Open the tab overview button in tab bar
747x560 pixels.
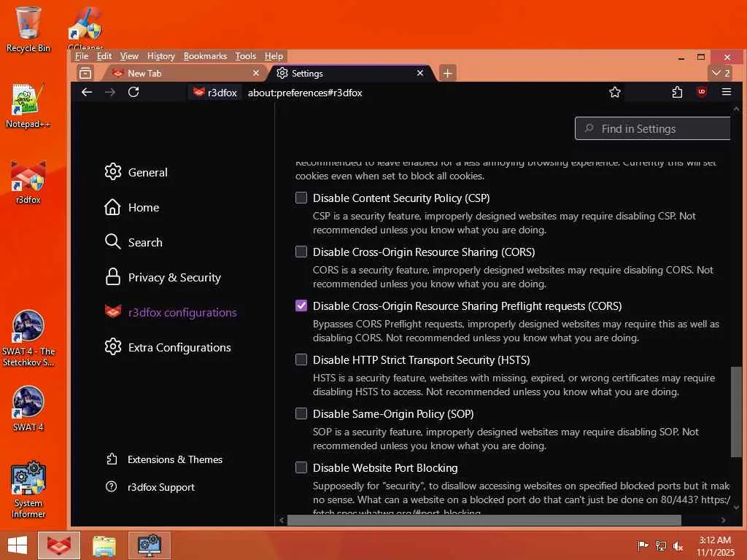click(85, 73)
